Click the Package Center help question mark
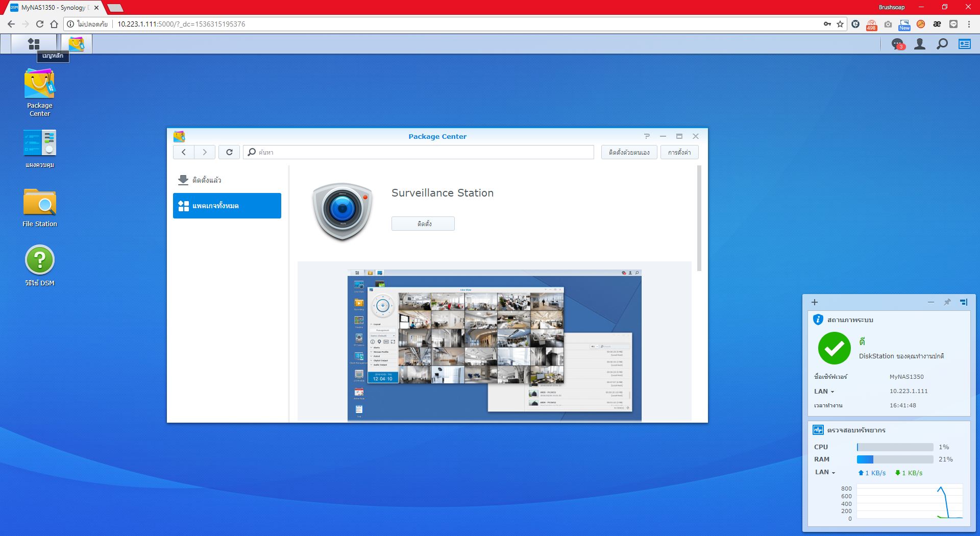Viewport: 980px width, 536px height. (x=647, y=136)
